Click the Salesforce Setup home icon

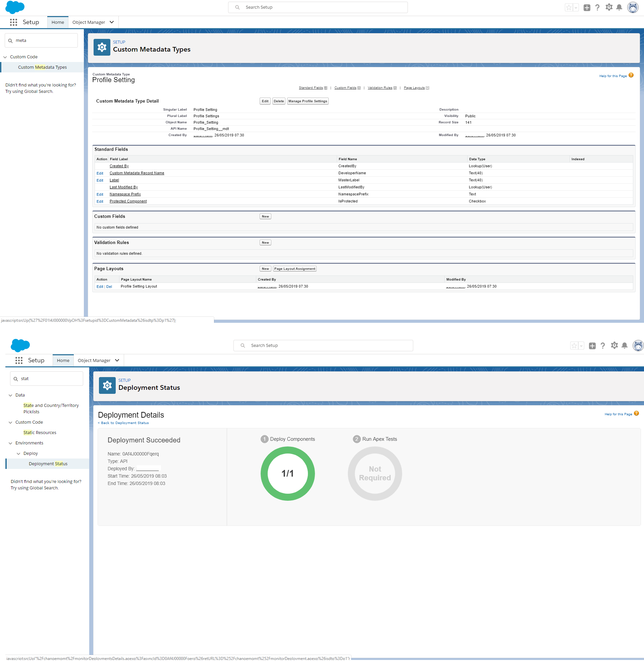(58, 22)
